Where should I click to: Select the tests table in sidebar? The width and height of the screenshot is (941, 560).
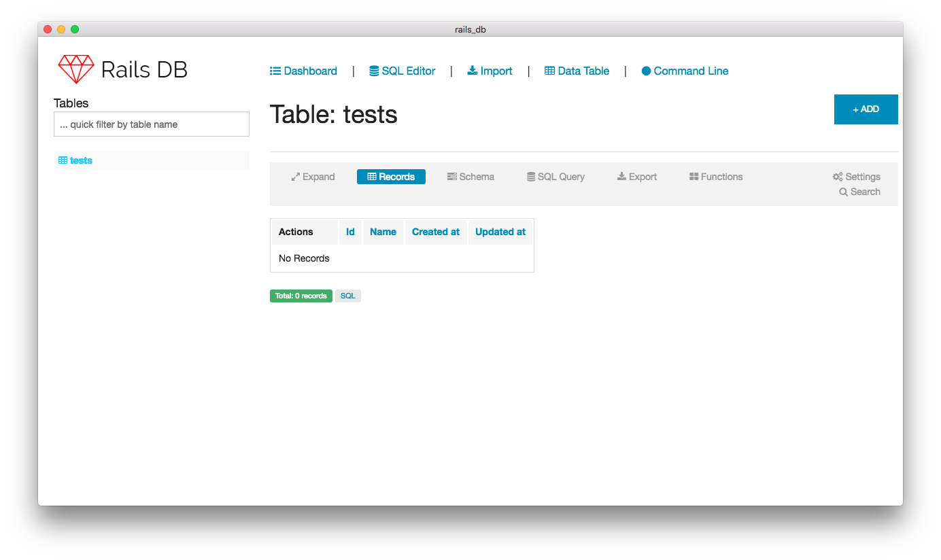tap(81, 160)
